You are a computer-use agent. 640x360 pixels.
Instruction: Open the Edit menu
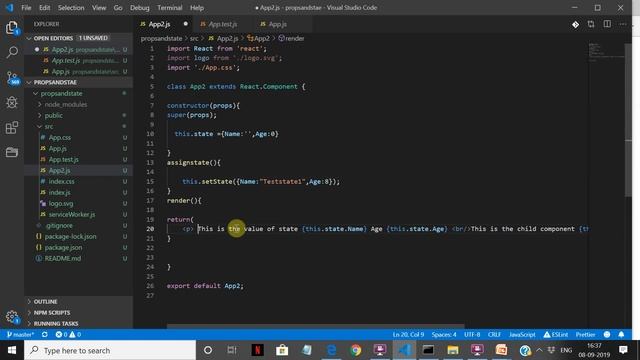point(44,8)
